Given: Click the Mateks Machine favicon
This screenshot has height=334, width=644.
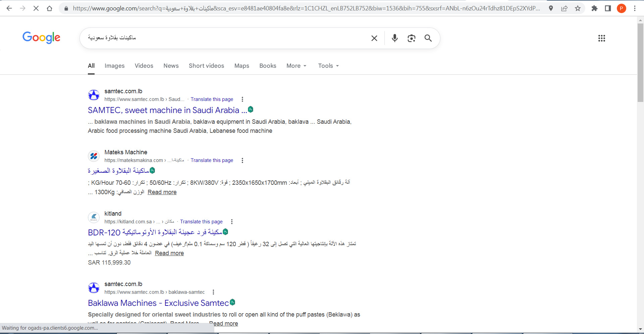Looking at the screenshot, I should [94, 156].
